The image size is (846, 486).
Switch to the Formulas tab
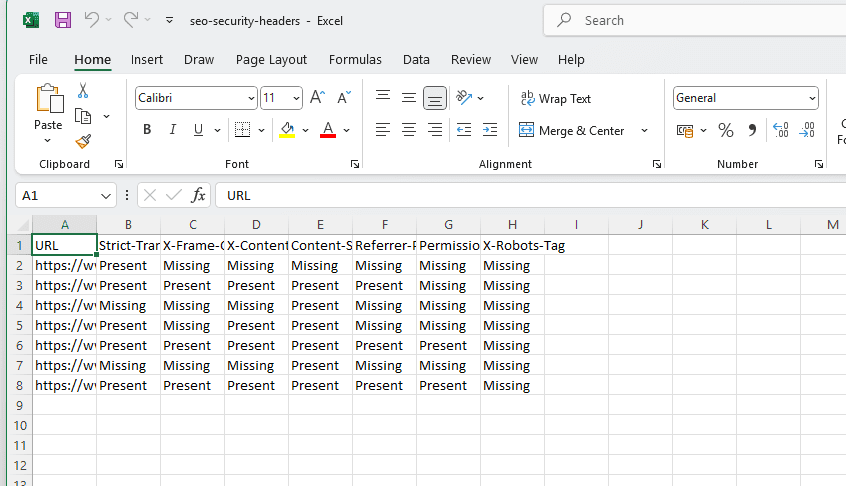tap(355, 60)
